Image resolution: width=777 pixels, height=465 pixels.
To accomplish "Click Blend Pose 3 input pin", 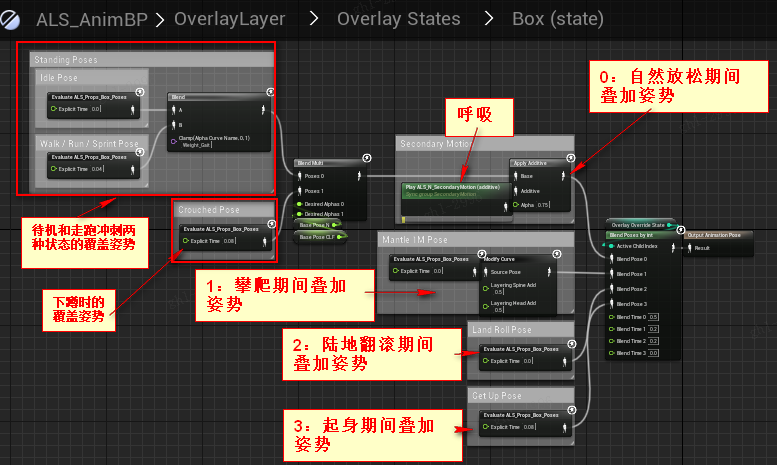I will tap(612, 303).
